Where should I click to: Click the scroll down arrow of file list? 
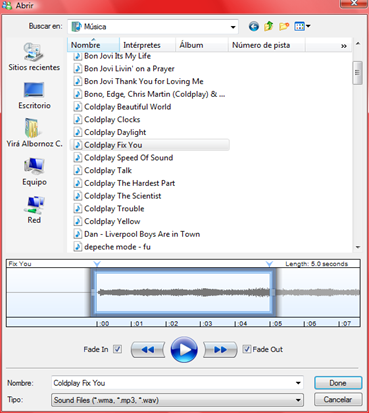pos(358,247)
